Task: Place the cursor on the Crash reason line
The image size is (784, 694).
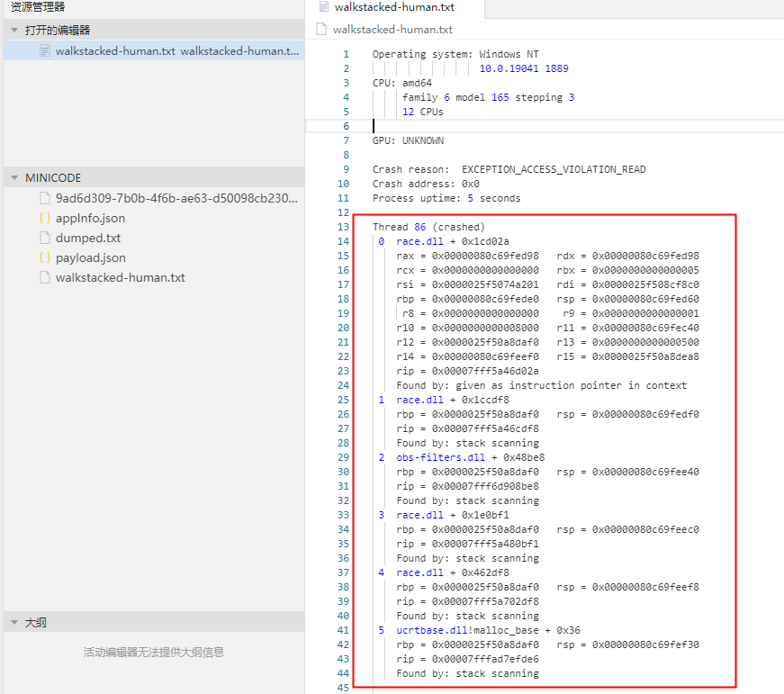Action: [x=509, y=169]
